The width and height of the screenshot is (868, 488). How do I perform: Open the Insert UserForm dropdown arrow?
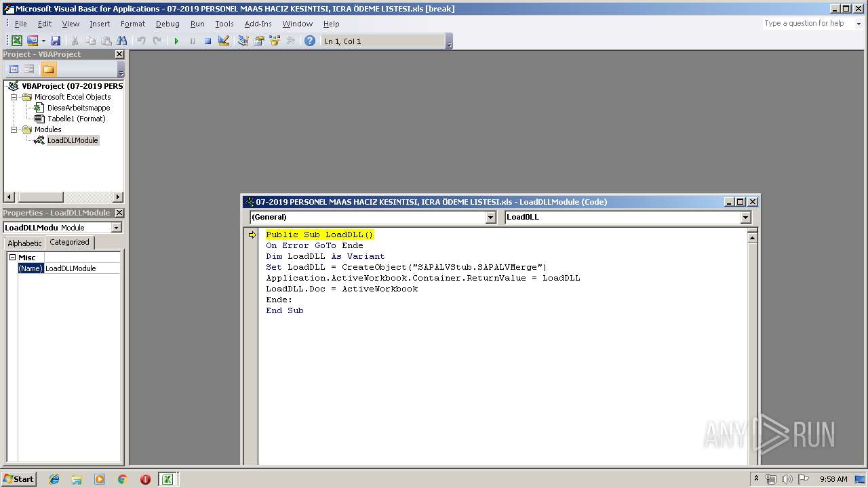(x=43, y=41)
